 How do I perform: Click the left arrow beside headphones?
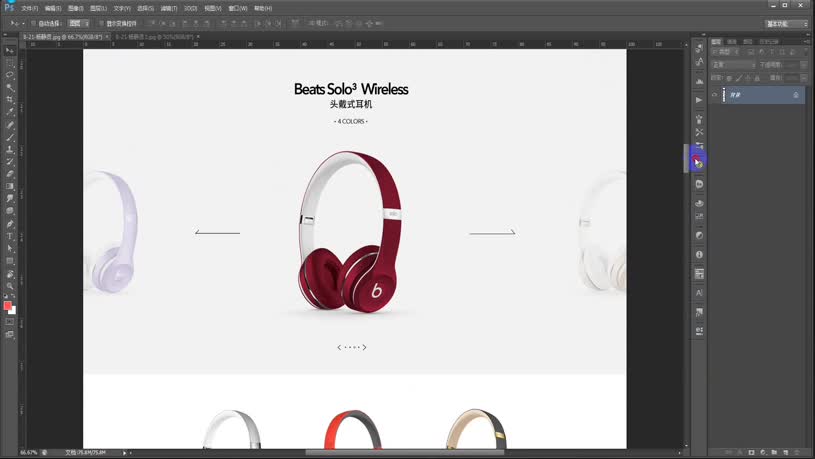pos(217,232)
